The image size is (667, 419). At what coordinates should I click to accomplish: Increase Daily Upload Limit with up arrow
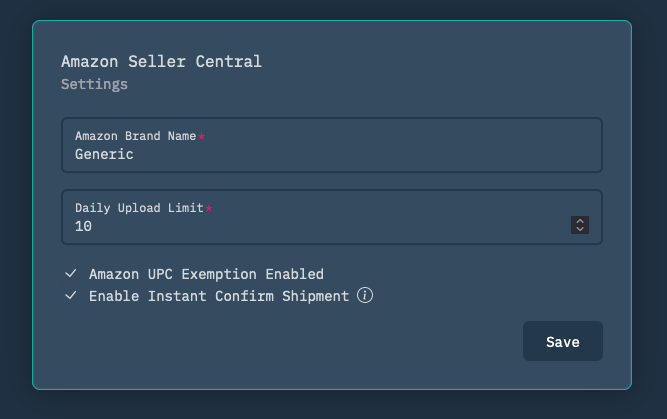(580, 221)
